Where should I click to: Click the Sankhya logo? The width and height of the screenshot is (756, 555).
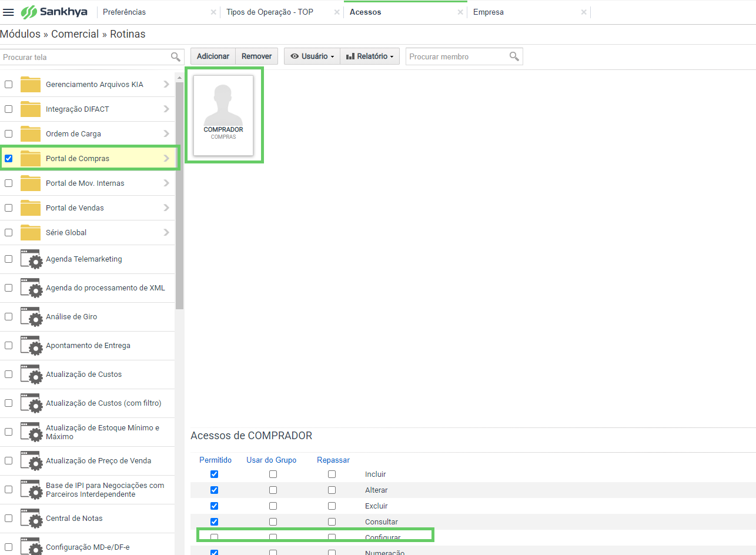tap(54, 12)
